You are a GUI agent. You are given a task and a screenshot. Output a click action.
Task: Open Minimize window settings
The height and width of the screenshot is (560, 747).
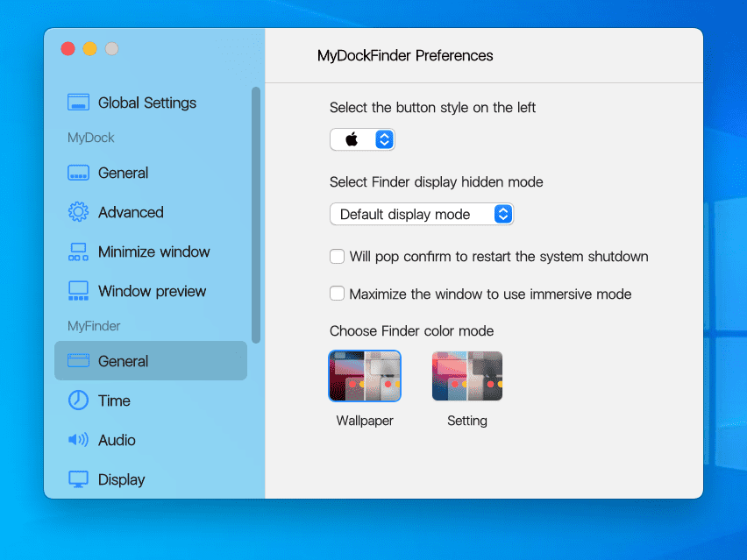[151, 252]
